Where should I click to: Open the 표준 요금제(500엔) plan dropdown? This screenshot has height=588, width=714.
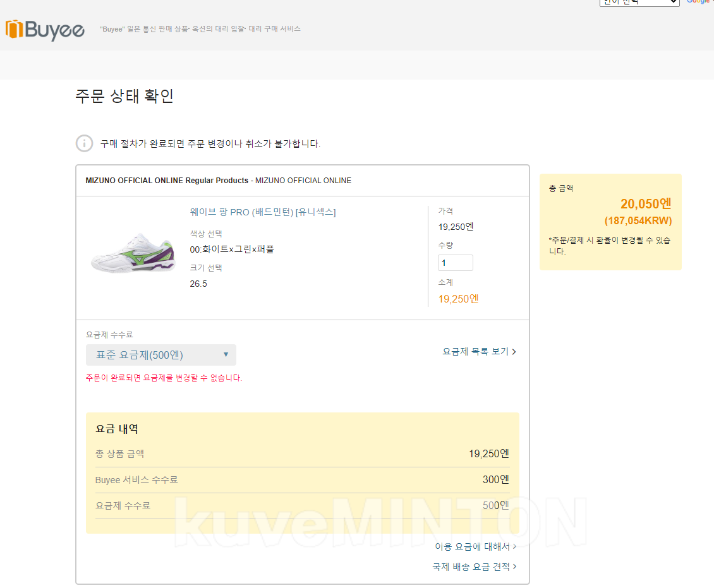click(160, 355)
